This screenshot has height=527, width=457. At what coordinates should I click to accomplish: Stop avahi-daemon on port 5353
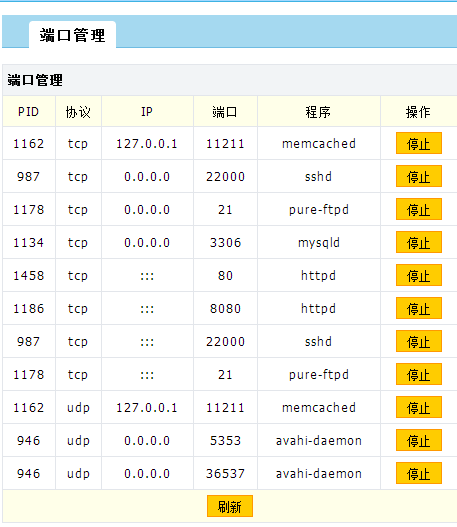coord(419,440)
